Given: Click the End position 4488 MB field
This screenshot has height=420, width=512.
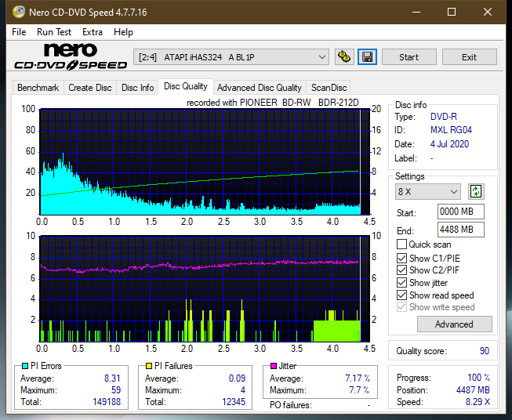Looking at the screenshot, I should pos(460,230).
